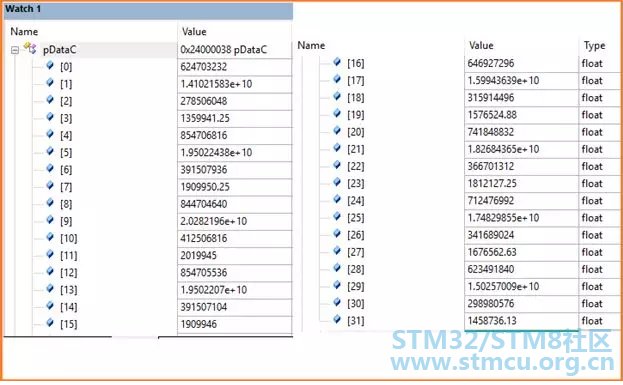Click the icon of element [21]

coord(337,147)
